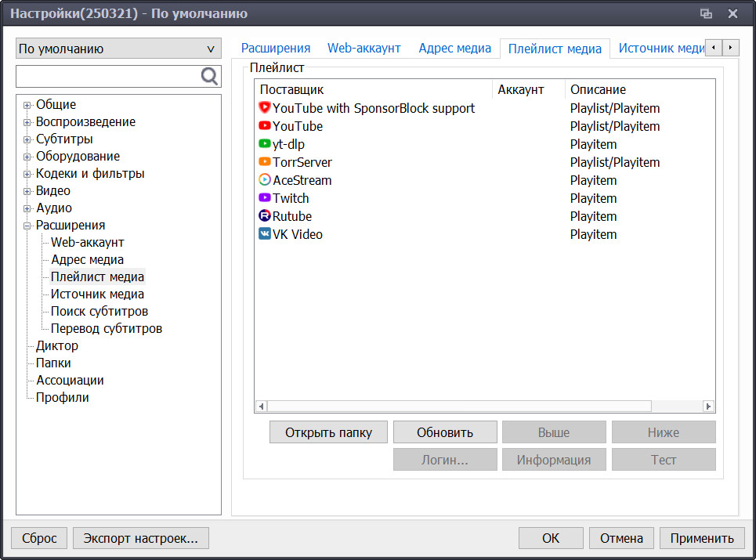Select the AceStream provider row text

[302, 180]
